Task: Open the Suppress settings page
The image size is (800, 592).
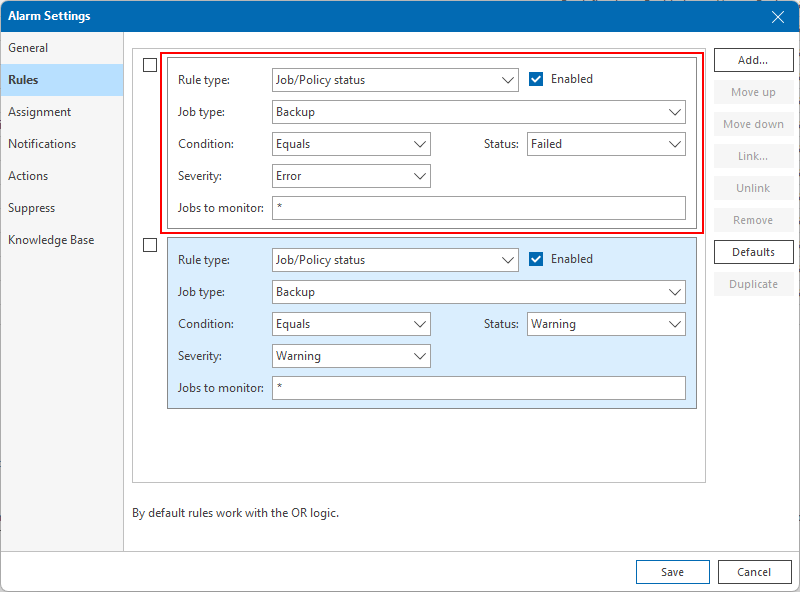Action: click(32, 208)
